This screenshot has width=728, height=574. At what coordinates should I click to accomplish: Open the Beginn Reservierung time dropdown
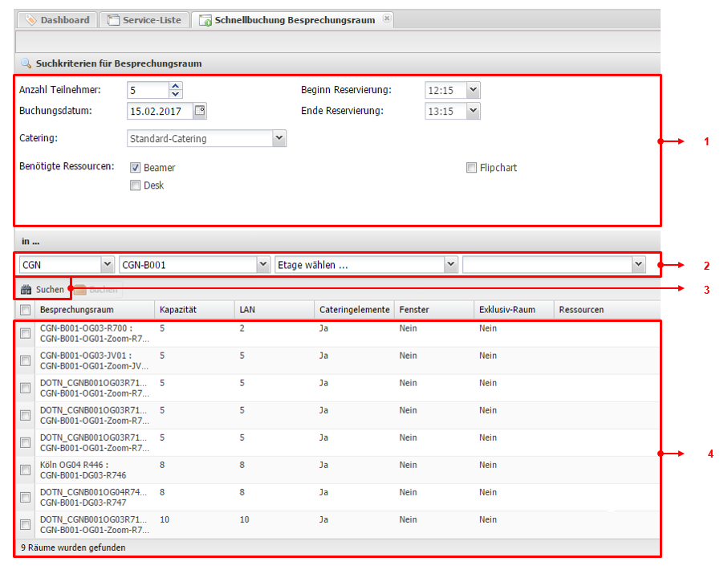click(x=473, y=90)
